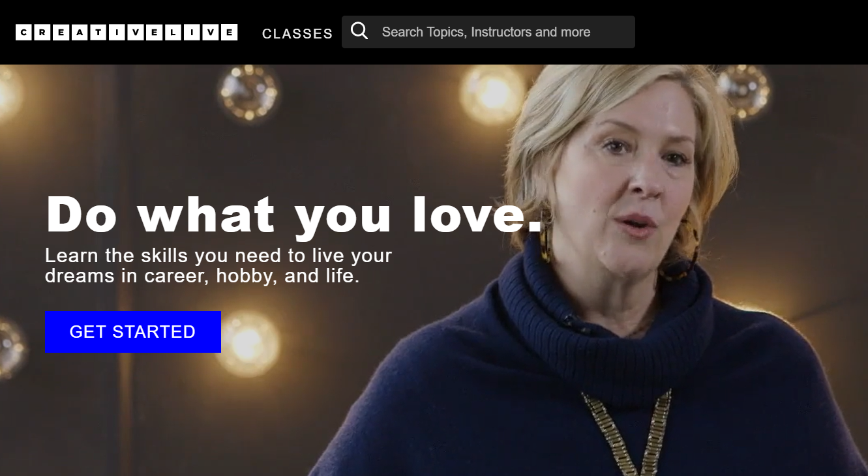Screen dimensions: 868x476
Task: Click the "L" tile in the logo
Action: tap(173, 33)
